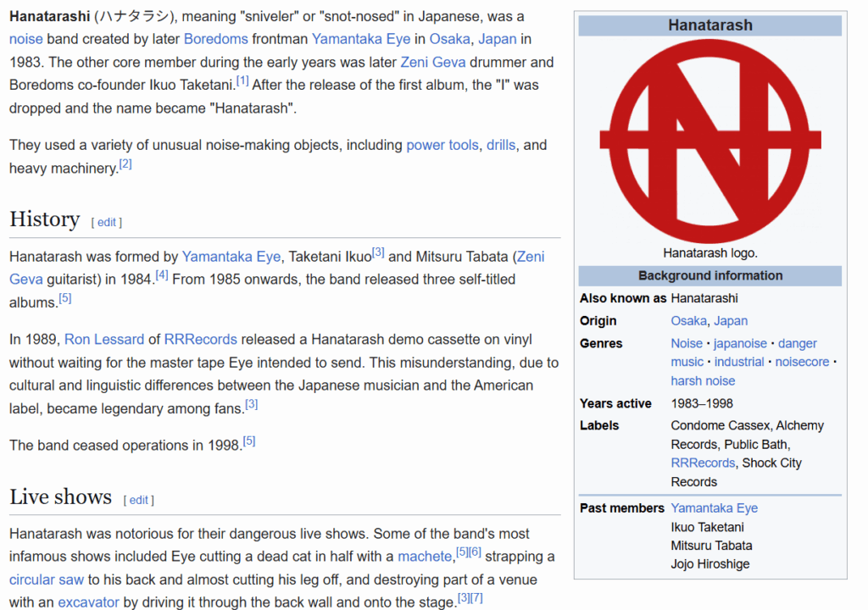
Task: Open the power tools link
Action: [x=442, y=145]
